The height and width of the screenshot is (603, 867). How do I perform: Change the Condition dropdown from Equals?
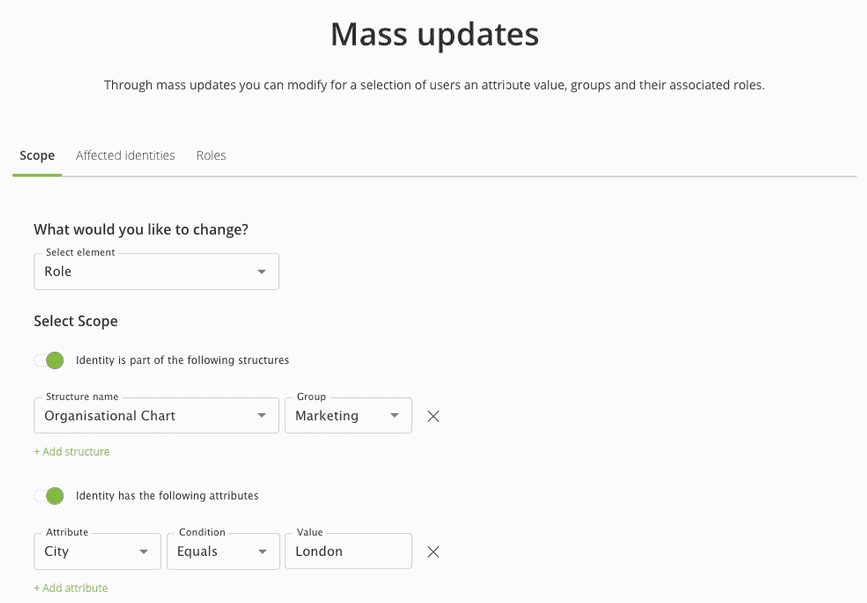point(222,552)
